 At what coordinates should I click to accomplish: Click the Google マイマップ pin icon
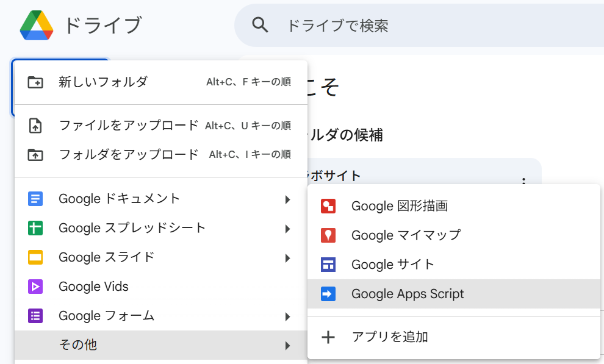(x=328, y=235)
